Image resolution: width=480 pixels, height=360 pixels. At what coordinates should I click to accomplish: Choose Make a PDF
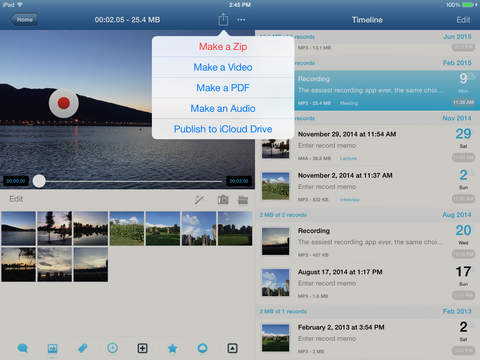[x=223, y=88]
